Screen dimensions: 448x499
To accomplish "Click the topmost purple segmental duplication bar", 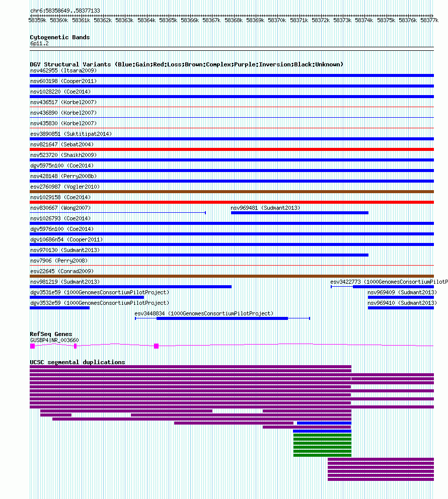I will click(190, 367).
